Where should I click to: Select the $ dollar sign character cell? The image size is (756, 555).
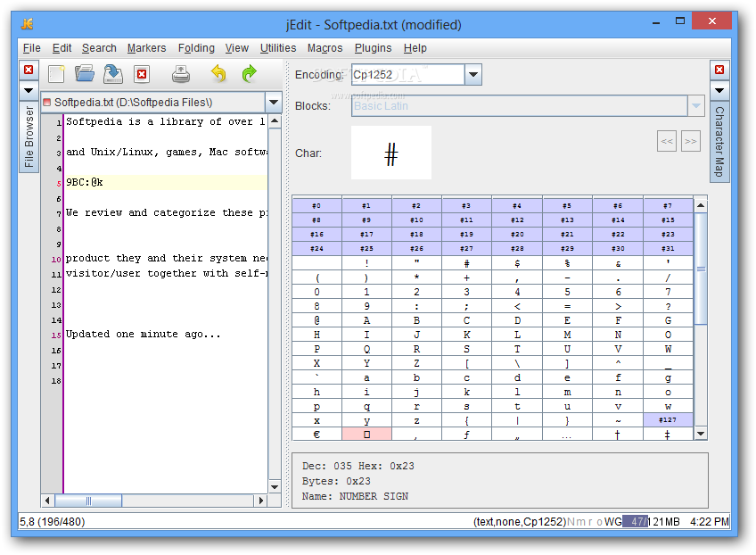coord(517,263)
